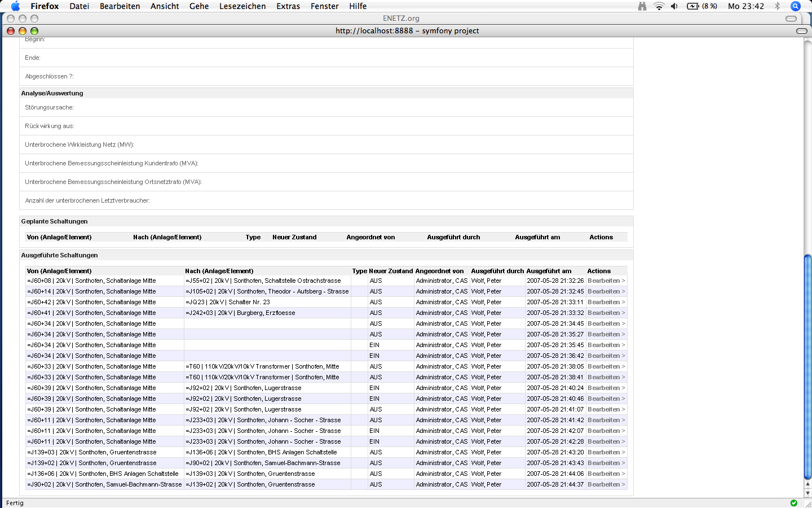Open the Ansicht menu
The height and width of the screenshot is (508, 812).
pos(165,6)
